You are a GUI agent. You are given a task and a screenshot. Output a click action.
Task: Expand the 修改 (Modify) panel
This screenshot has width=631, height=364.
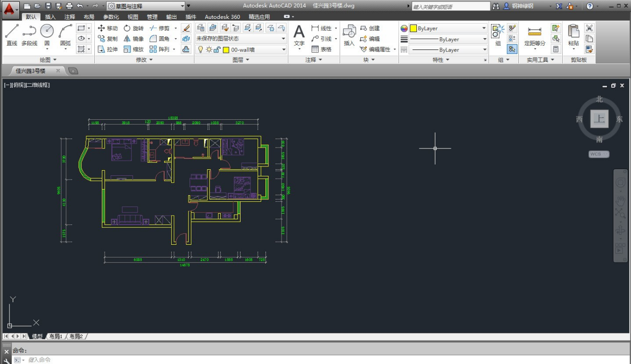(x=144, y=60)
